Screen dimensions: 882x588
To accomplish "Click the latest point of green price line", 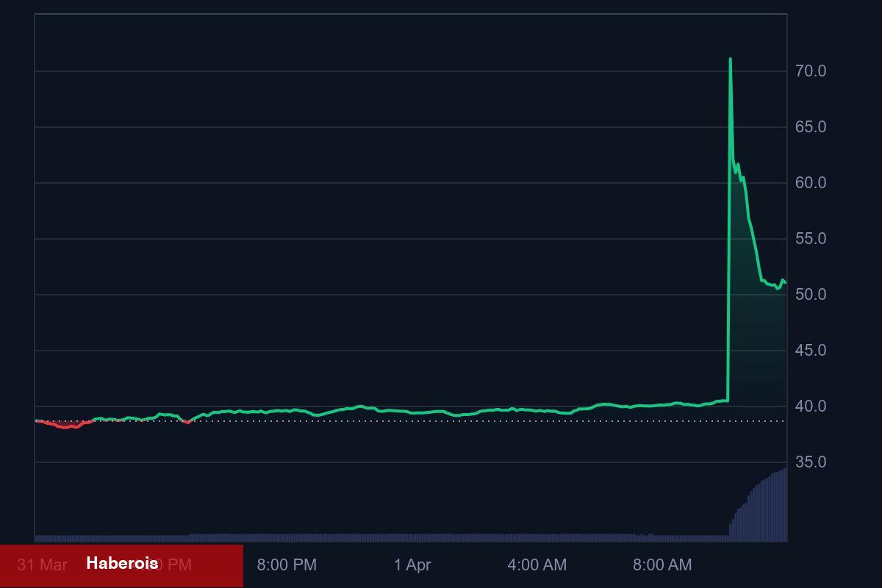I will click(786, 283).
